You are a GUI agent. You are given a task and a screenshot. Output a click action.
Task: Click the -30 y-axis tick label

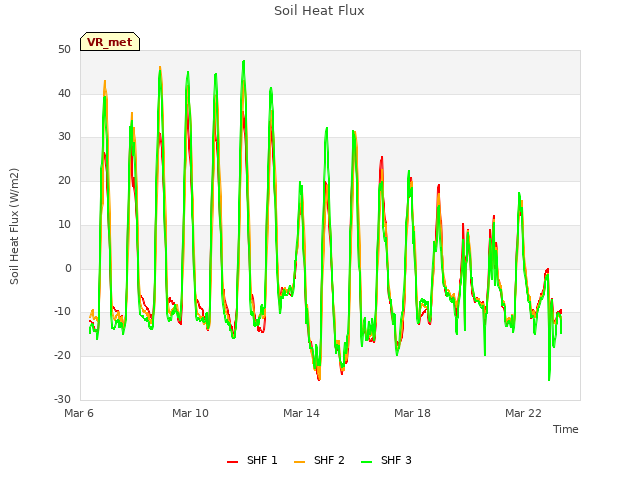pyautogui.click(x=63, y=399)
